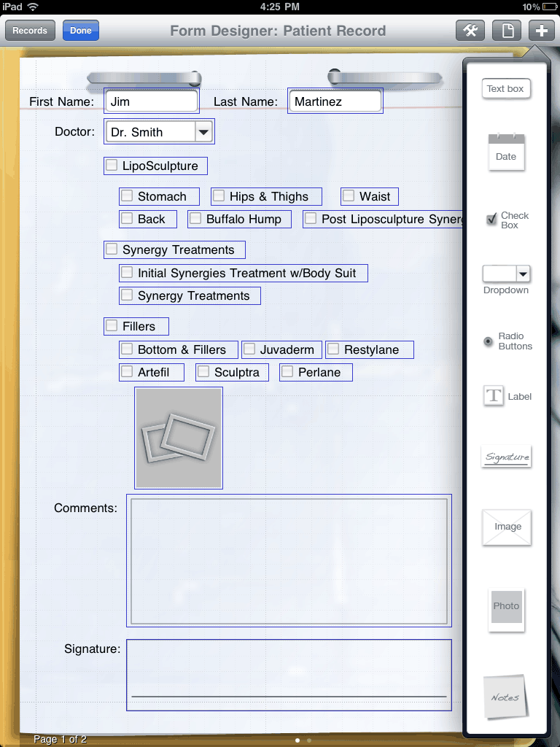Image resolution: width=560 pixels, height=747 pixels.
Task: Select the Comments label
Action: click(86, 508)
